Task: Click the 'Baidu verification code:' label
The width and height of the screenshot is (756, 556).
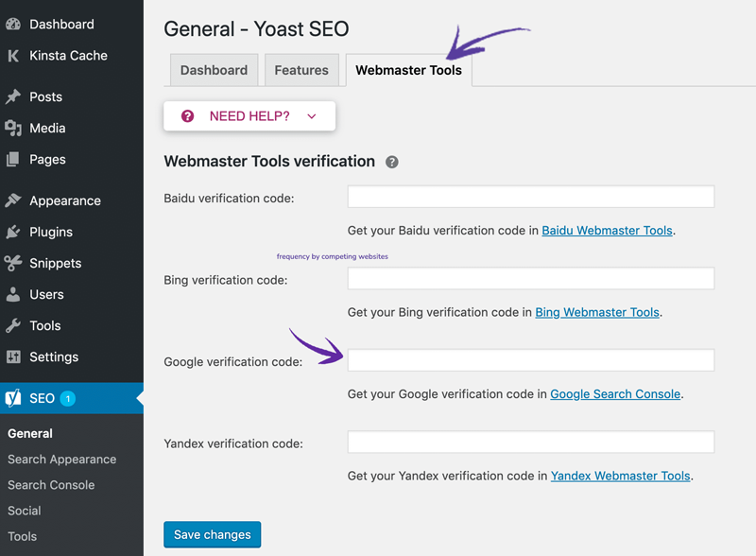Action: pyautogui.click(x=229, y=199)
